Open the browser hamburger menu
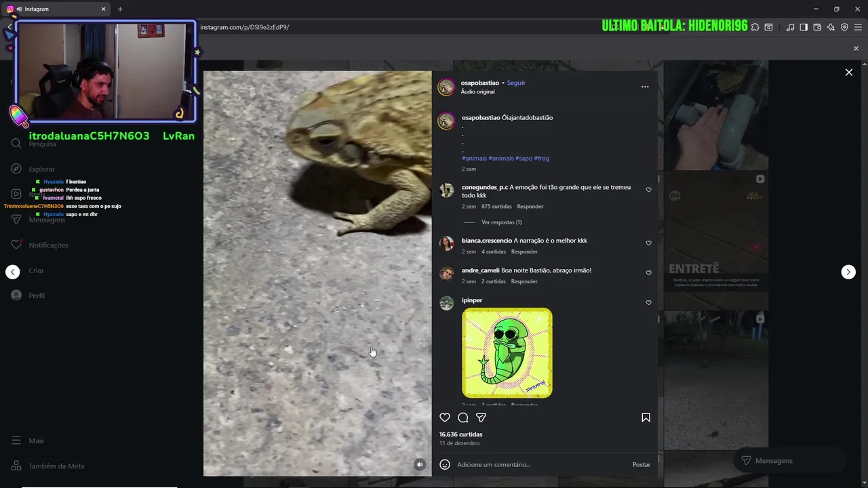 (858, 27)
